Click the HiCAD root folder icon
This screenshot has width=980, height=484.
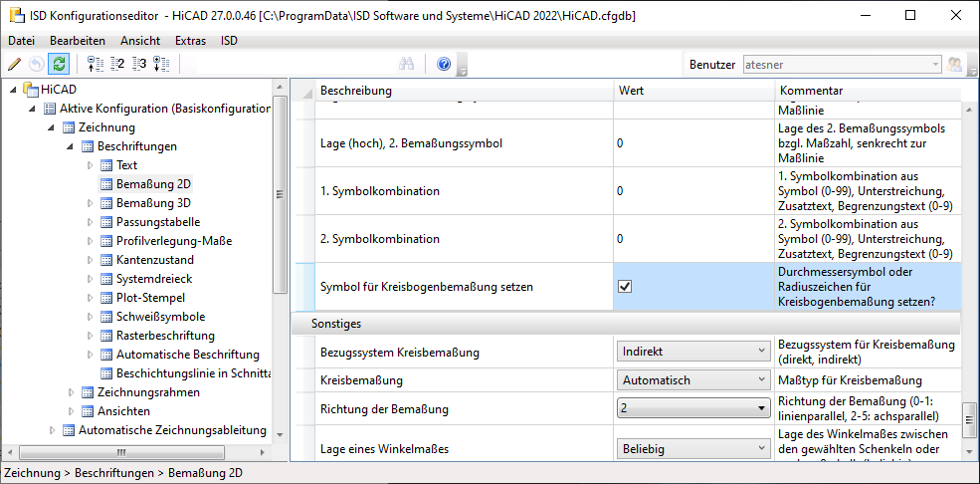[31, 90]
